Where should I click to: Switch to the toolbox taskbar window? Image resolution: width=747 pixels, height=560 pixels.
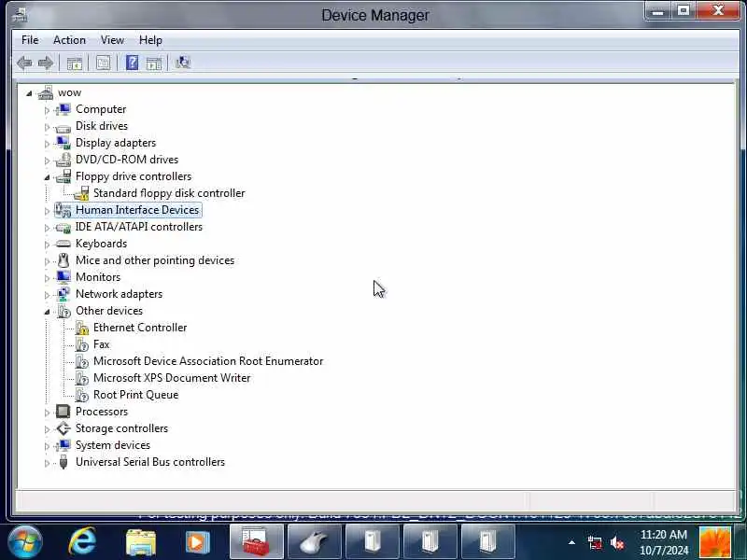coord(256,542)
